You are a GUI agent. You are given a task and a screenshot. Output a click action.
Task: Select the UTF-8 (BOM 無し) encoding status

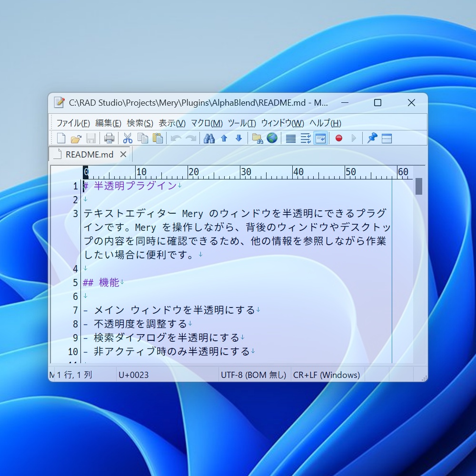(x=254, y=375)
